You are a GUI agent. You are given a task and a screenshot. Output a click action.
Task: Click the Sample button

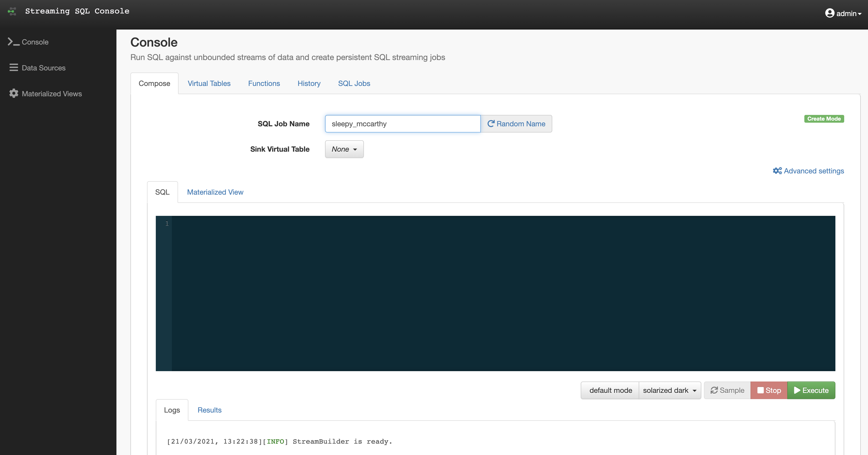tap(727, 390)
